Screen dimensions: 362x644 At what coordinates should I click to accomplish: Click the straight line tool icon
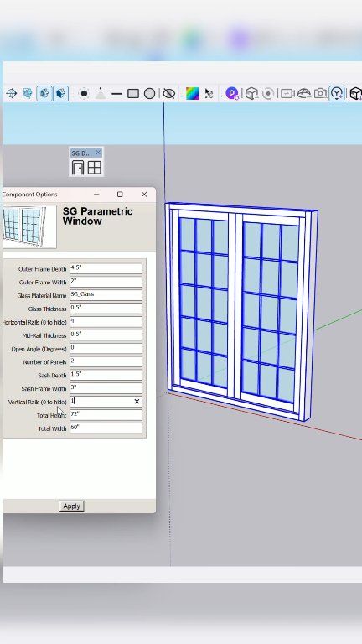point(116,94)
